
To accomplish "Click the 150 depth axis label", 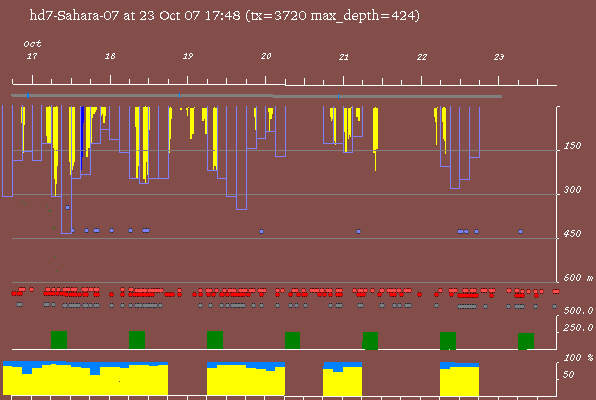I will 572,146.
